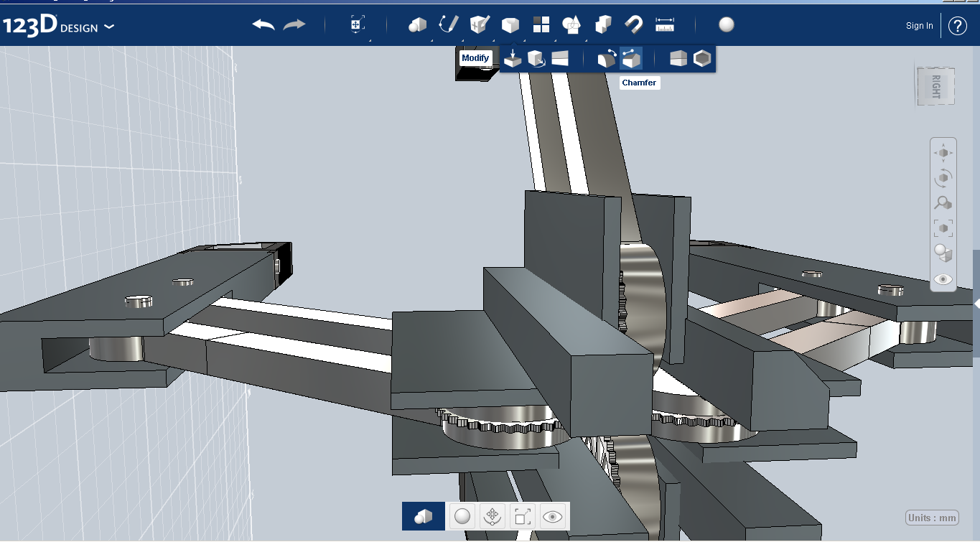
Task: Expand the side panel arrow at right edge
Action: click(x=976, y=304)
